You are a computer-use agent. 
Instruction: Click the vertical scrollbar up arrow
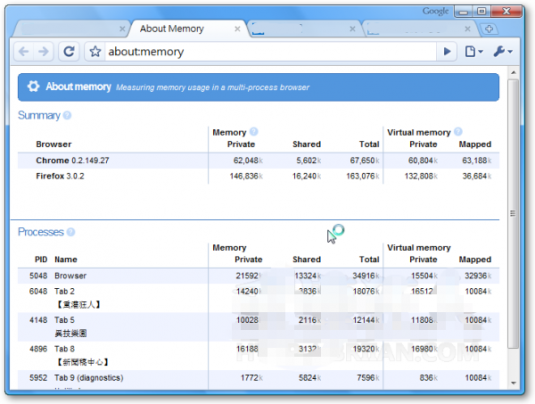click(x=513, y=72)
